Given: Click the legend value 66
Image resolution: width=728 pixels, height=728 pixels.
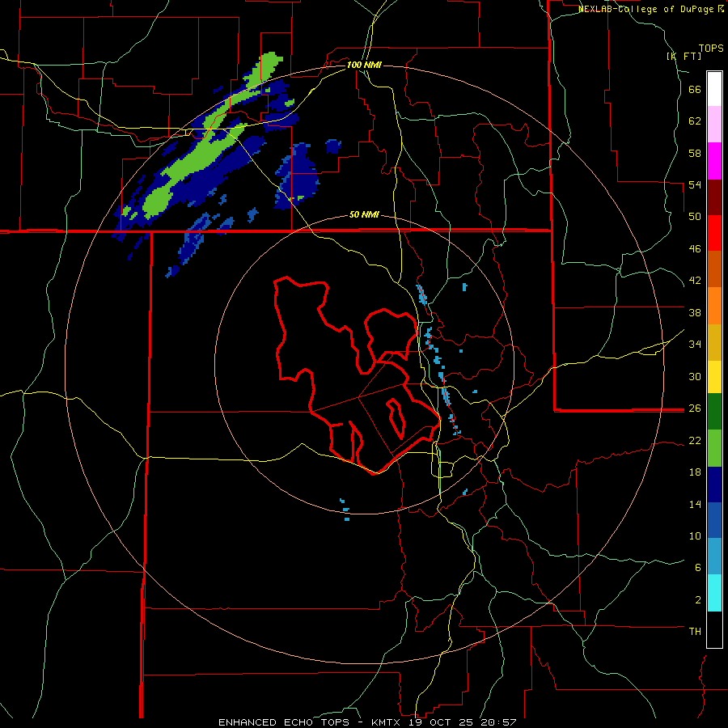Looking at the screenshot, I should (695, 89).
